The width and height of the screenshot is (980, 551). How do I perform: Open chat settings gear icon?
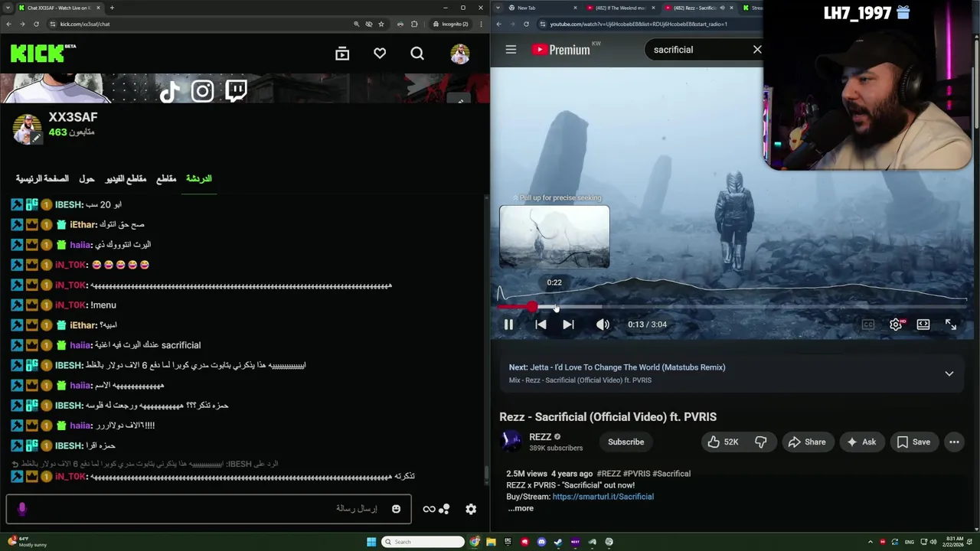[471, 509]
